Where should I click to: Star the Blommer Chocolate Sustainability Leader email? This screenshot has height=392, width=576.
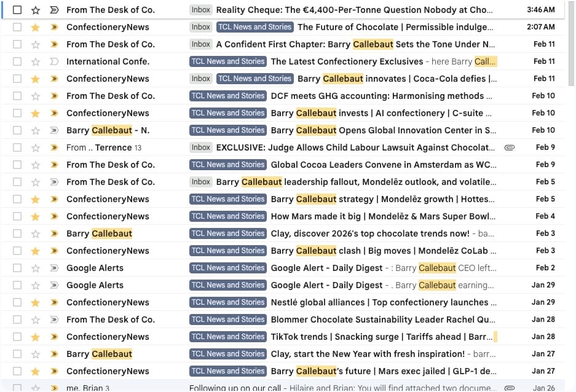(36, 319)
